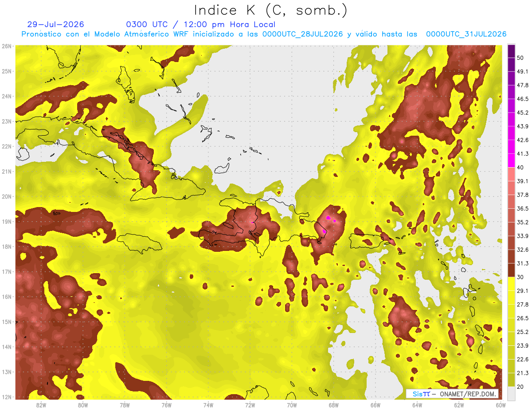Select the 22N latitude label
Viewport: 532px width, 411px height.
(7, 146)
